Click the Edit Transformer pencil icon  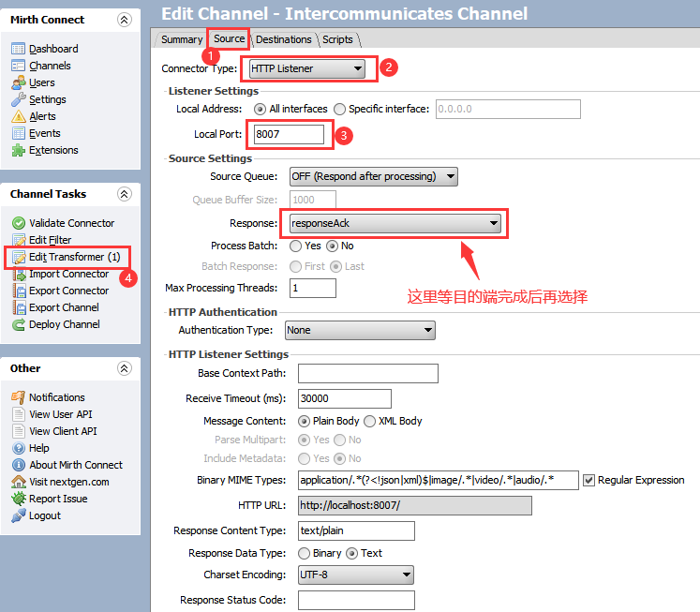pos(19,257)
